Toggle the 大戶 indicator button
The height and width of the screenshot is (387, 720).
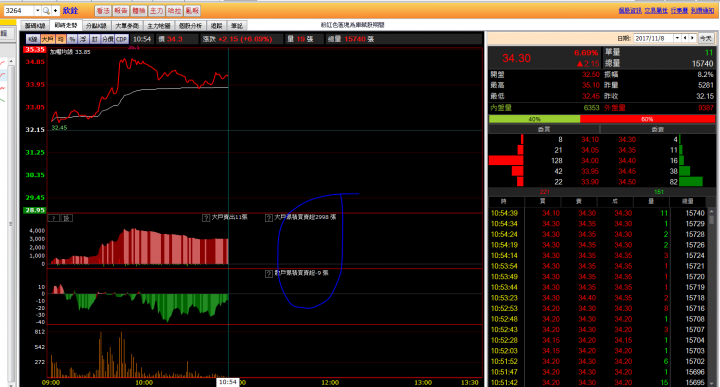[47, 39]
